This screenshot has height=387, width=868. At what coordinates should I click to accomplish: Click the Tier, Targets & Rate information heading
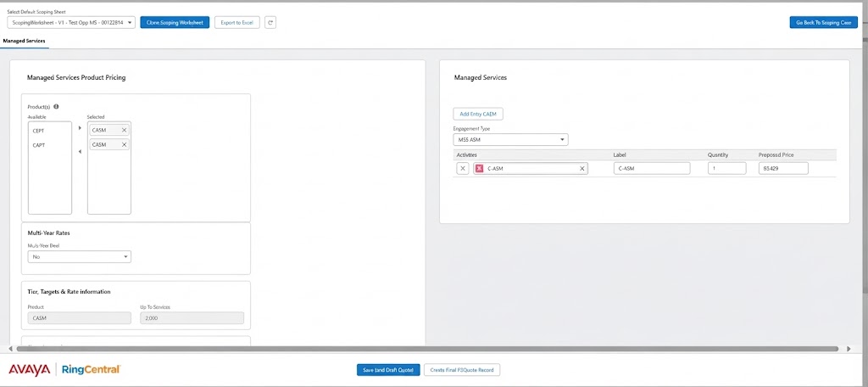(x=70, y=292)
